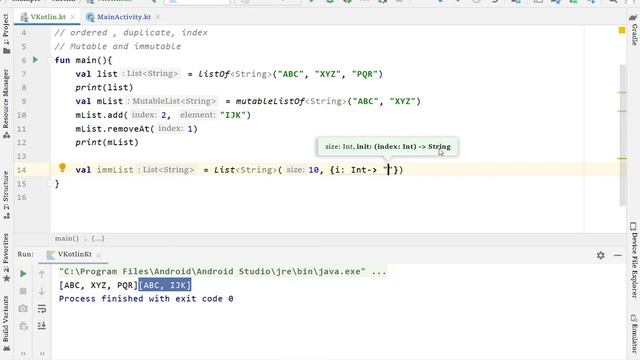Open the Project tool window
The image size is (640, 360).
(6, 33)
